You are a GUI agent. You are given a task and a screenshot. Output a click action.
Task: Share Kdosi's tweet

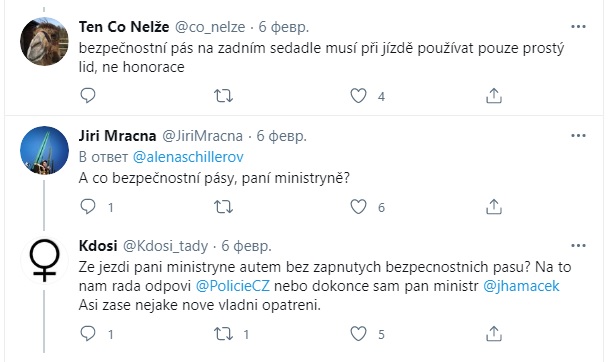[x=494, y=334]
